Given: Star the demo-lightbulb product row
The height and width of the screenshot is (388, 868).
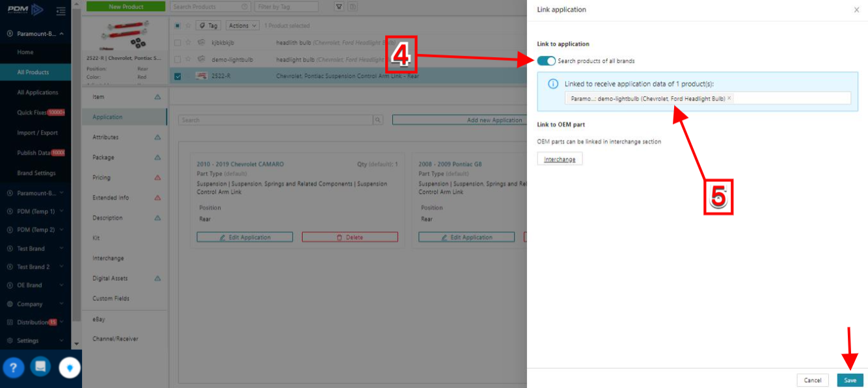Looking at the screenshot, I should click(188, 59).
